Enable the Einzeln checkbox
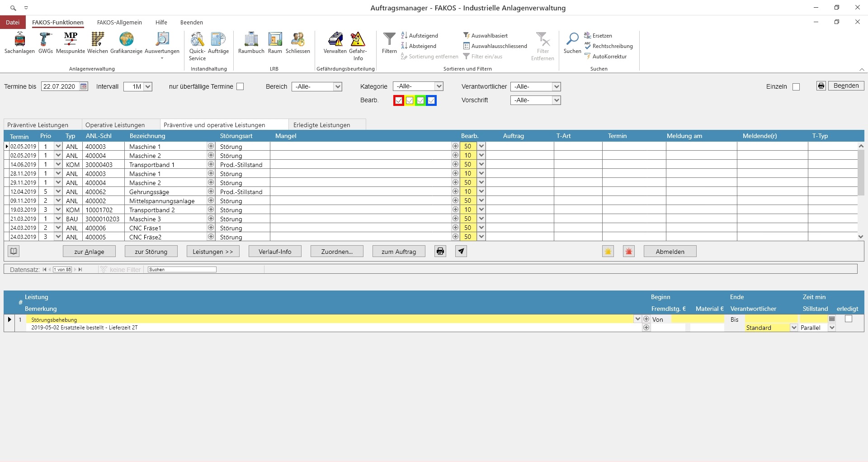Image resolution: width=868 pixels, height=462 pixels. coord(796,86)
